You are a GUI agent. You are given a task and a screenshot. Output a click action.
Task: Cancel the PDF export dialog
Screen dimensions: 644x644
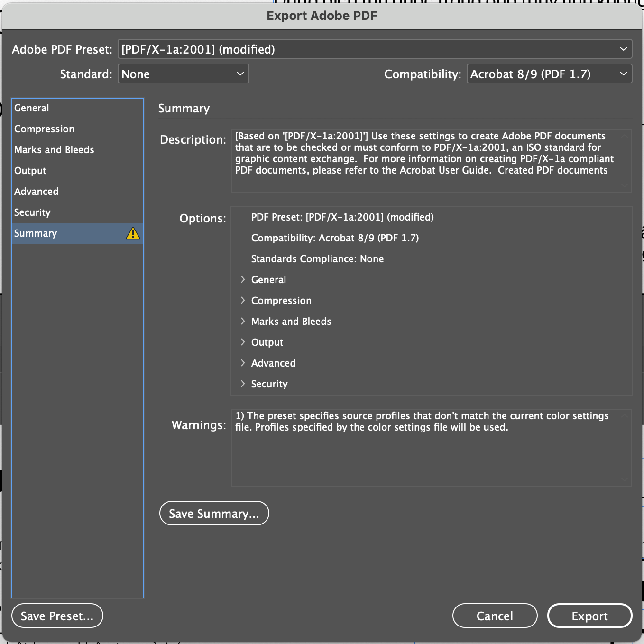(495, 615)
